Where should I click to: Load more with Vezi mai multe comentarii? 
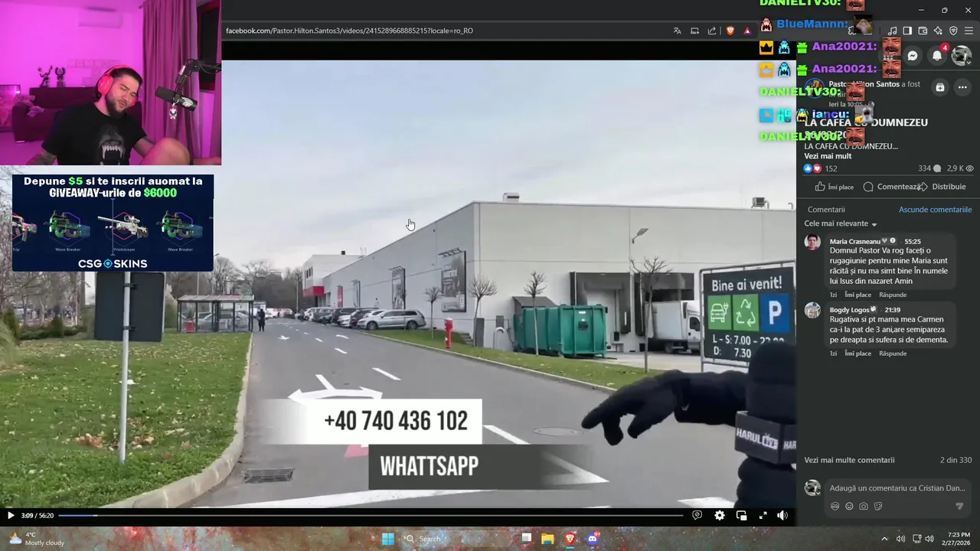[849, 460]
